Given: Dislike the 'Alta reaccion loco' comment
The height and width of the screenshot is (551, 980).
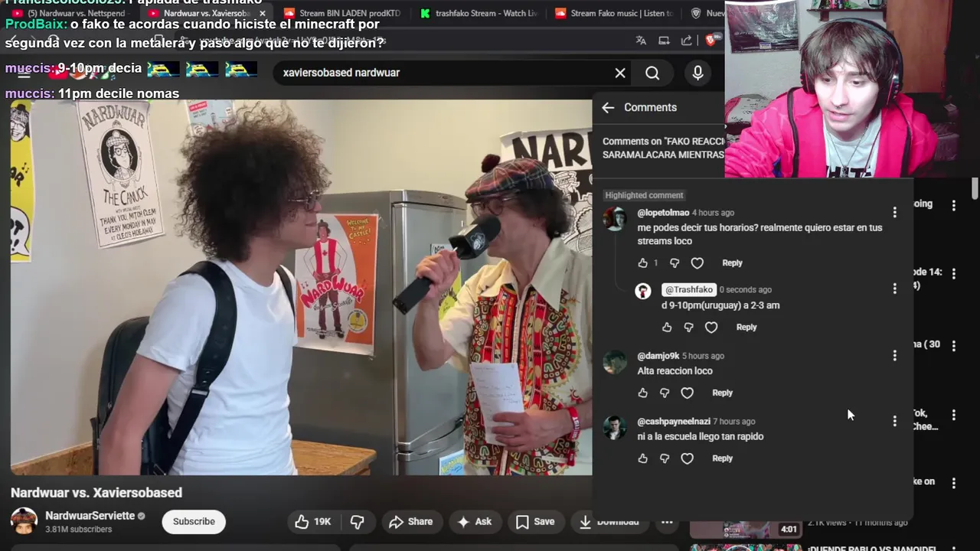Looking at the screenshot, I should click(x=665, y=393).
